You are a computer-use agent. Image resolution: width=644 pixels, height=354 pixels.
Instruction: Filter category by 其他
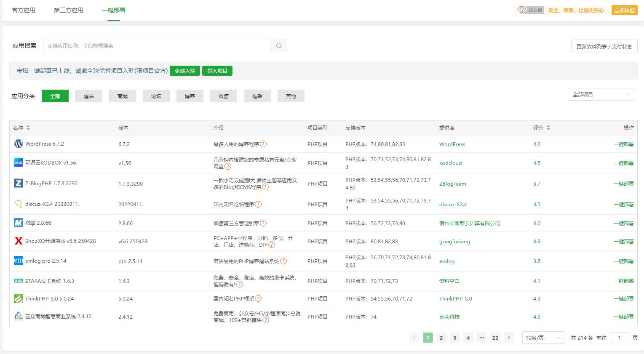pos(291,96)
